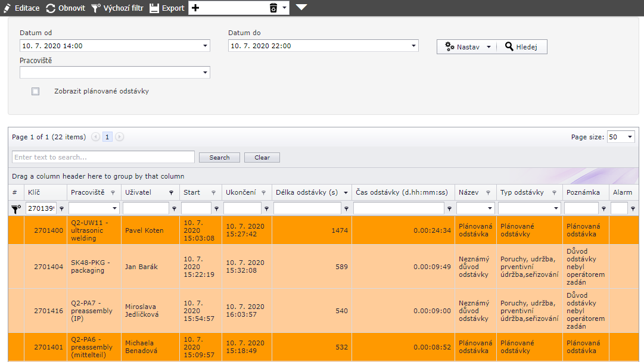644x362 pixels.
Task: Expand the white triangle toolbar expander
Action: pyautogui.click(x=301, y=8)
